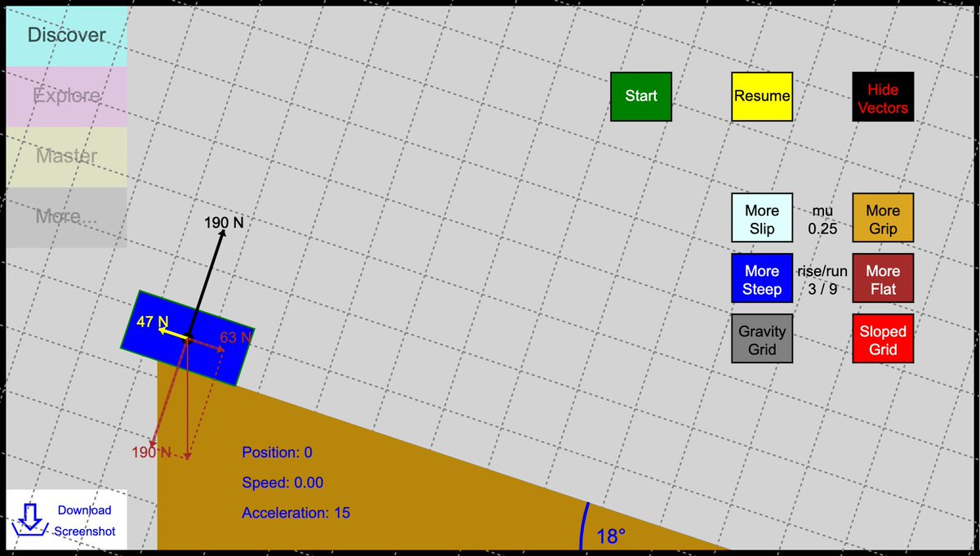Click the 18° angle label
Viewport: 980px width, 556px height.
click(x=611, y=536)
